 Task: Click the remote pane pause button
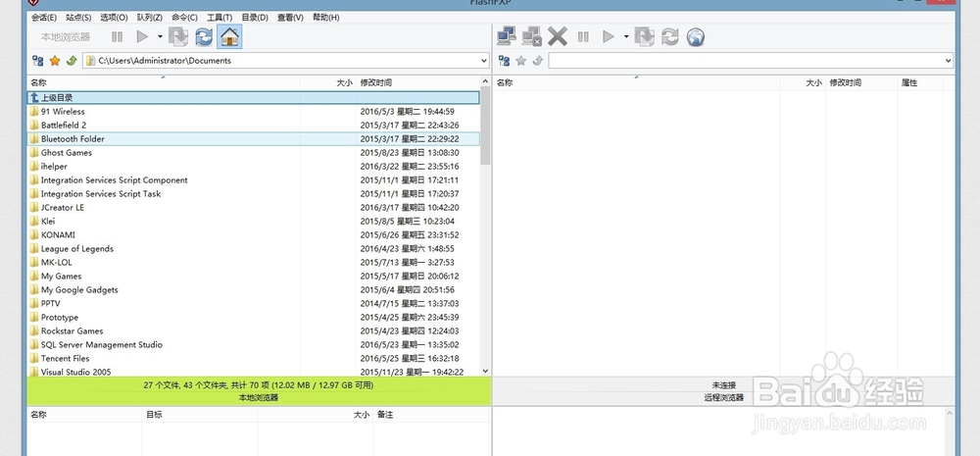pyautogui.click(x=583, y=37)
